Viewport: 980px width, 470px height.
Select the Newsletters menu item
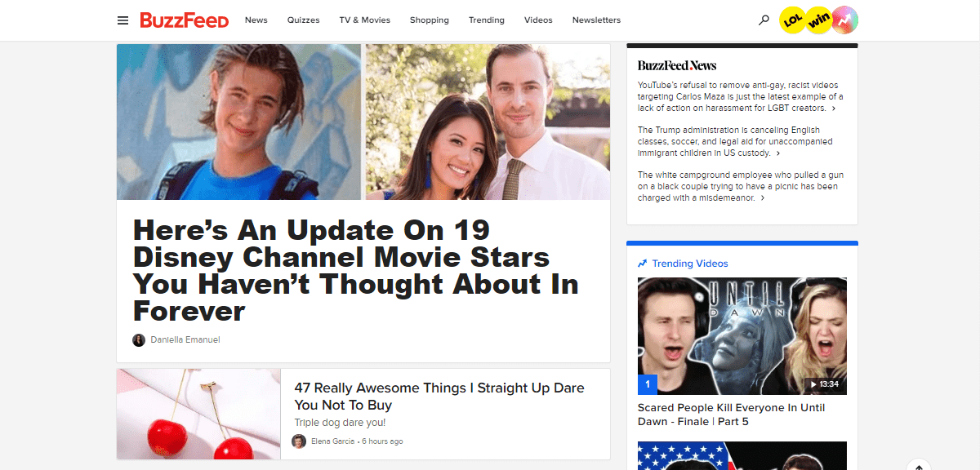596,20
